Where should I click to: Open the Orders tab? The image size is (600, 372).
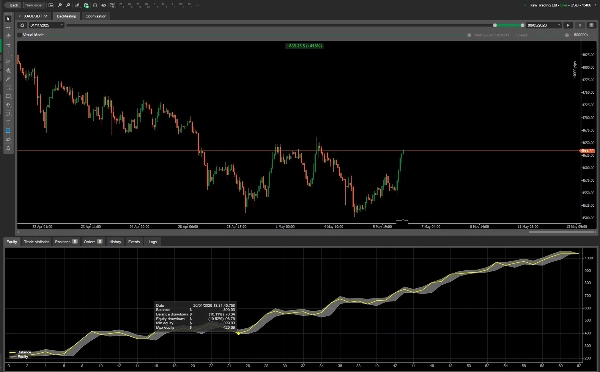(x=93, y=241)
